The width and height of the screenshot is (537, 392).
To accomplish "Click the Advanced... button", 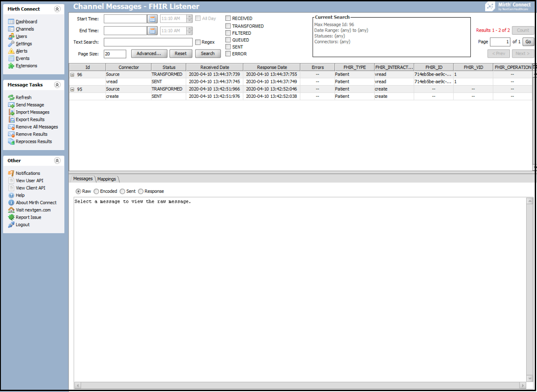I will (149, 54).
